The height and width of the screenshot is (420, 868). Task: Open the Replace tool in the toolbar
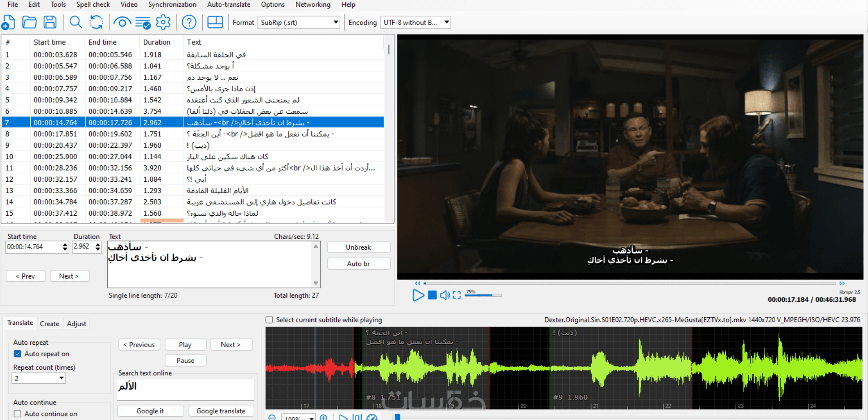coord(96,22)
